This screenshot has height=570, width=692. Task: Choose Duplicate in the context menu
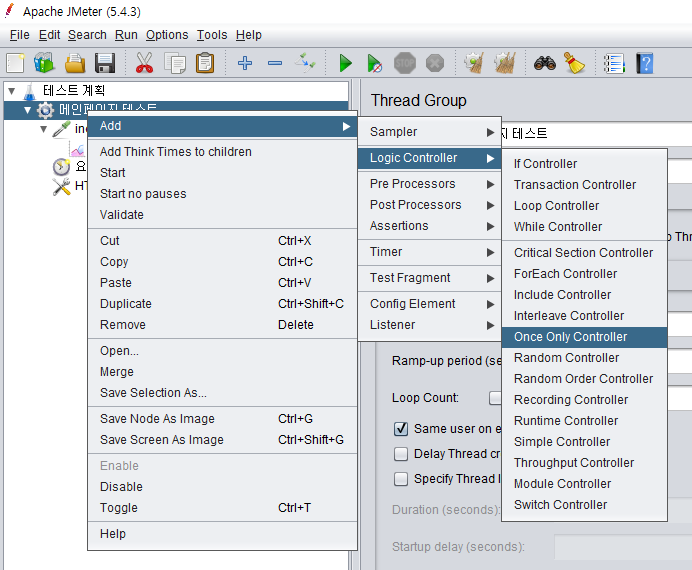pos(126,304)
